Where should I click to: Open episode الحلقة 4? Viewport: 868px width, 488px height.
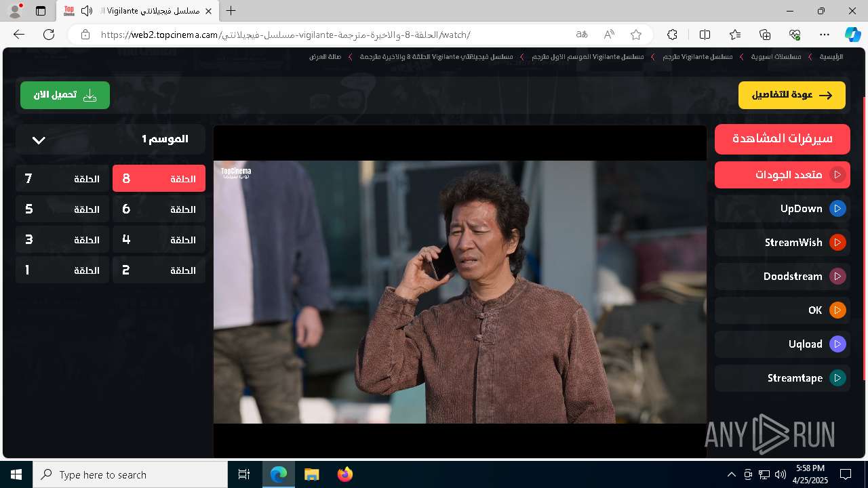point(159,240)
